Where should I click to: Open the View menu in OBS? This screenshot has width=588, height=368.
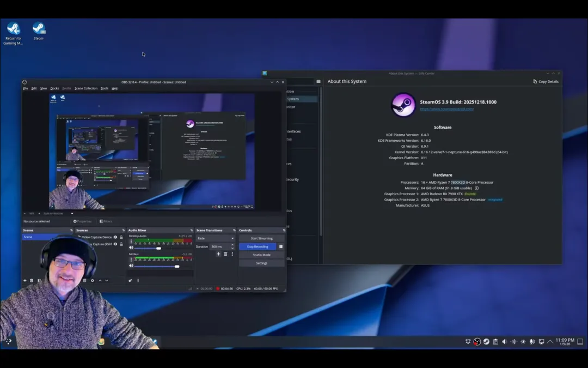tap(44, 88)
